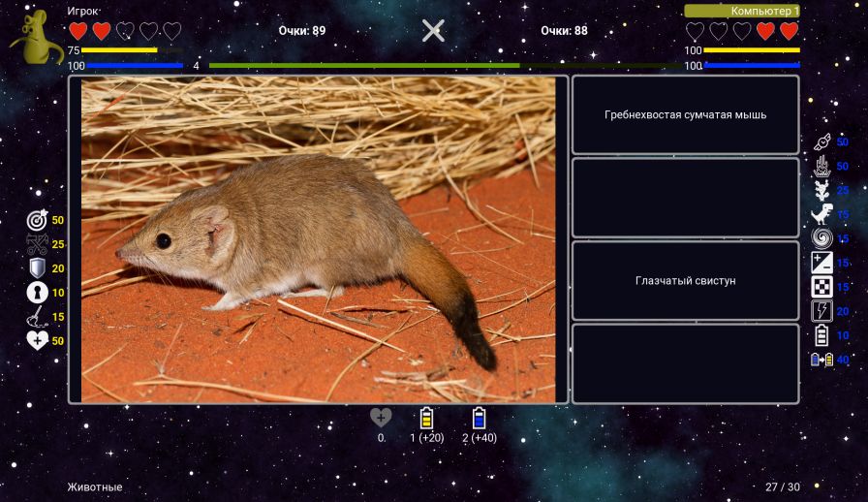Use the dinosaur attack ability

tap(821, 214)
